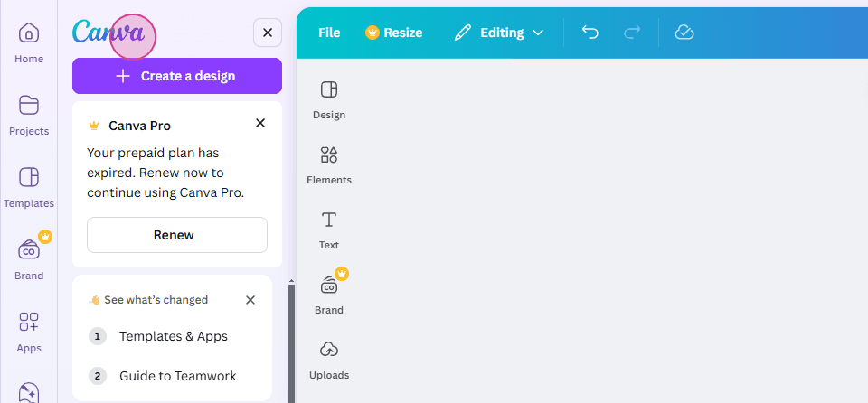Open Templates & Apps item

pyautogui.click(x=172, y=336)
